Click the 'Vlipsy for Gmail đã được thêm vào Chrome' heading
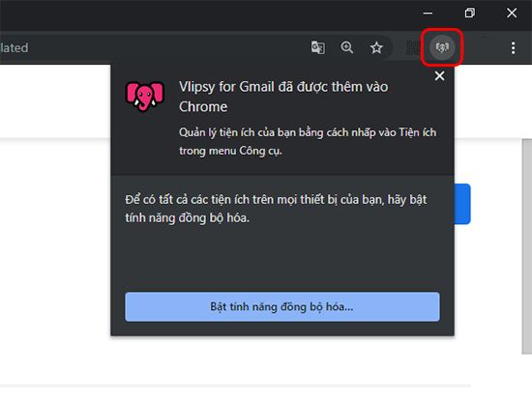This screenshot has width=532, height=399. click(x=283, y=97)
